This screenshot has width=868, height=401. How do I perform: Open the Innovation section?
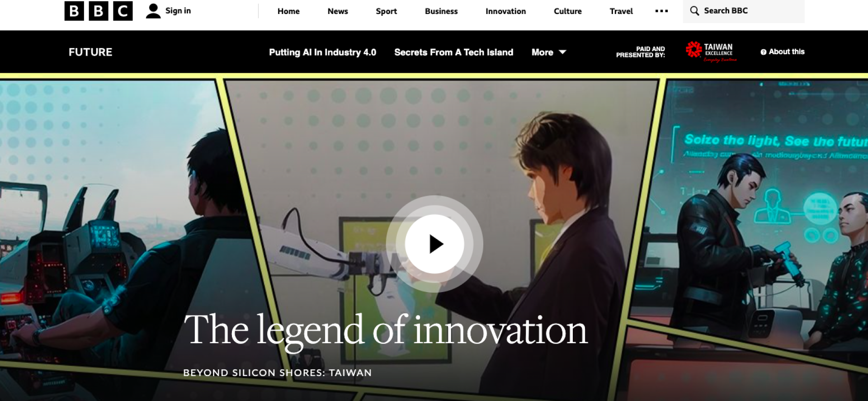505,11
